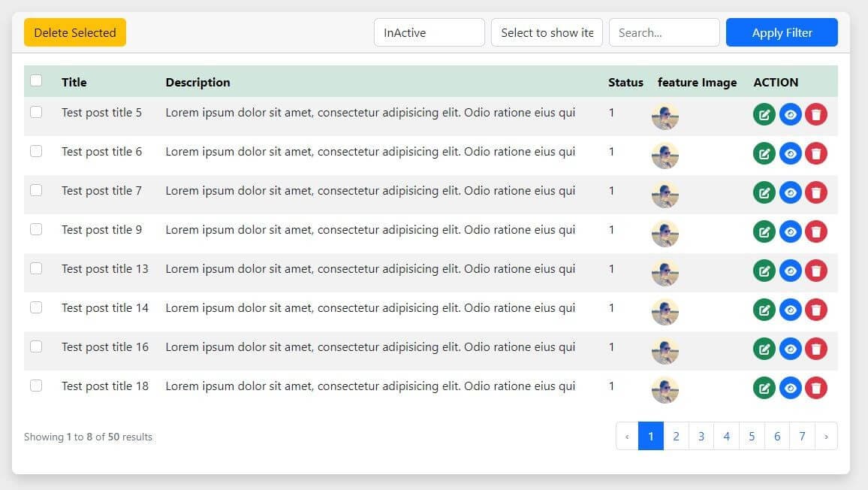This screenshot has height=490, width=868.
Task: Open the InActive status dropdown
Action: pos(429,32)
